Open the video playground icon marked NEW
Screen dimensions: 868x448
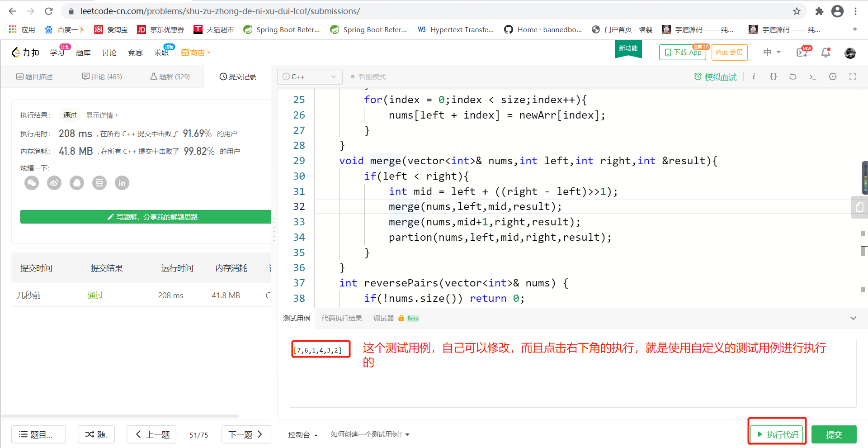pos(802,52)
